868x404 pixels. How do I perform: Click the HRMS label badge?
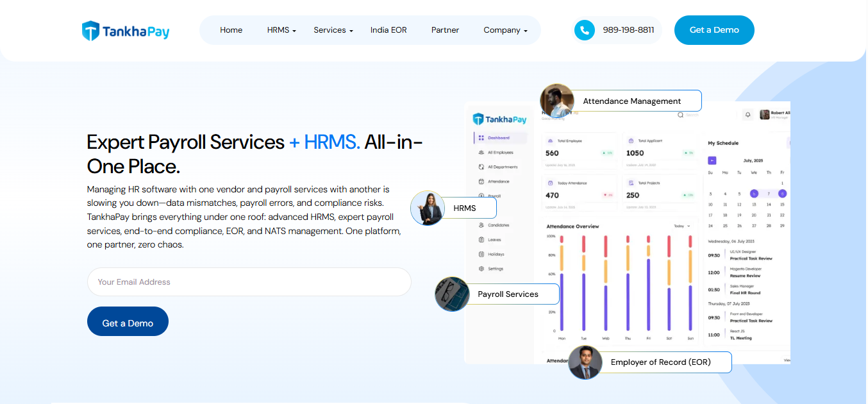tap(465, 208)
